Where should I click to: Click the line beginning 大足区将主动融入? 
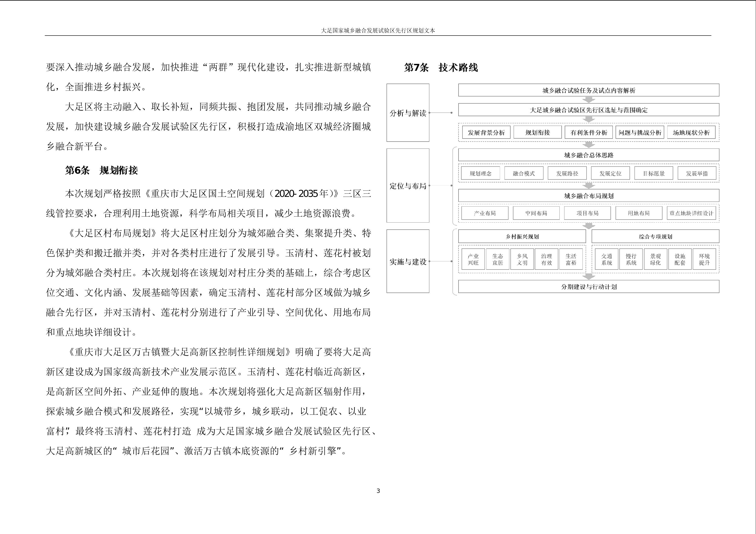[x=218, y=107]
